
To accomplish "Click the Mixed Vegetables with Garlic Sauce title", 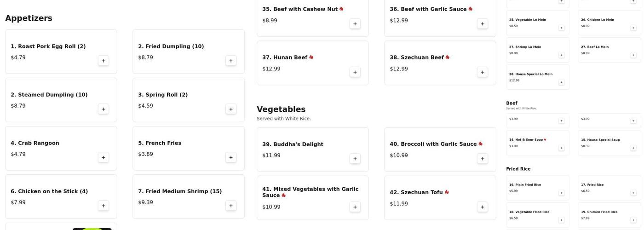I will pos(310,192).
